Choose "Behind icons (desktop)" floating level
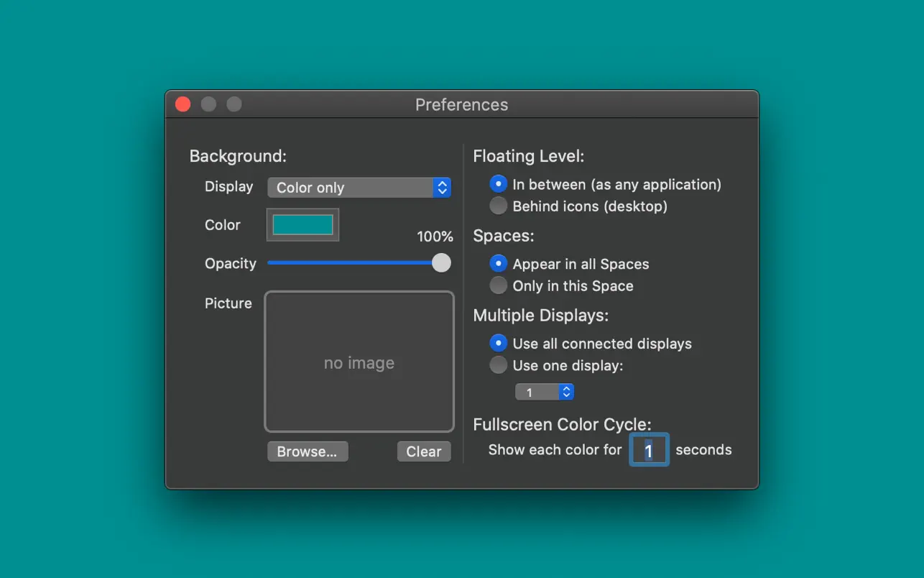Image resolution: width=924 pixels, height=578 pixels. 499,205
